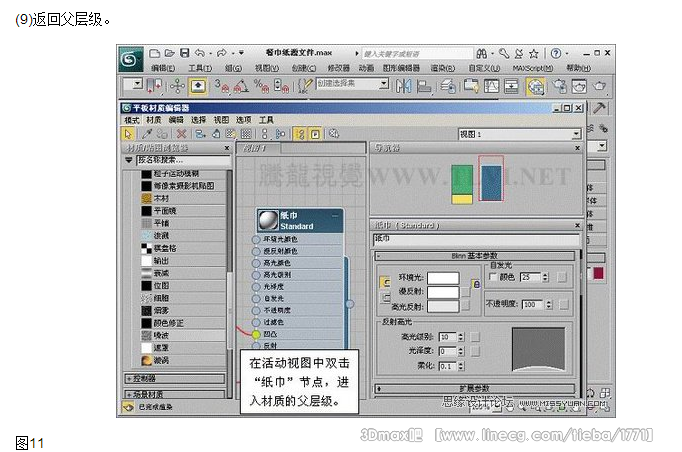The image size is (682, 452).
Task: Close the 导航器 panel
Action: pyautogui.click(x=577, y=148)
